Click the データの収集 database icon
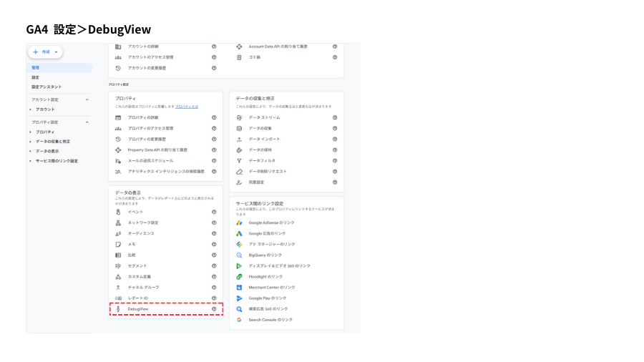The height and width of the screenshot is (362, 644). click(x=239, y=129)
